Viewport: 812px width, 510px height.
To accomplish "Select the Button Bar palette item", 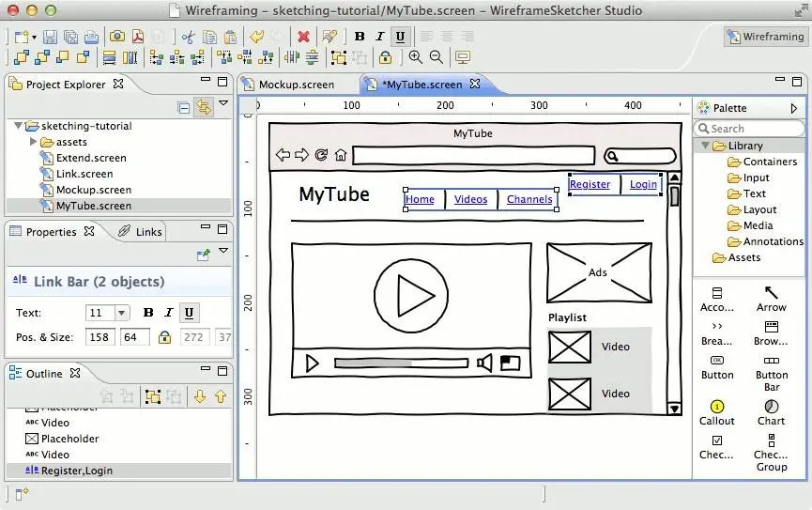I will 771,374.
